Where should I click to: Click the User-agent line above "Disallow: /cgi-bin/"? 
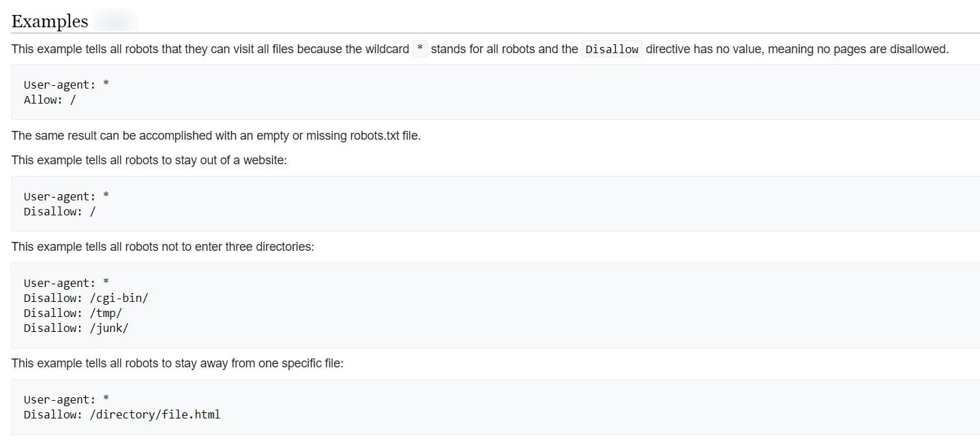pos(66,283)
